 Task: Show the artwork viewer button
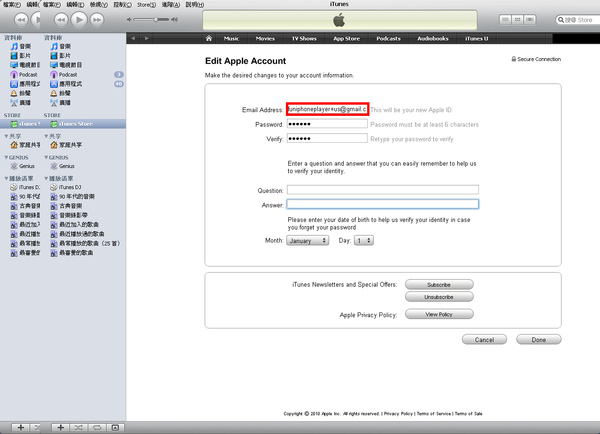pos(115,427)
